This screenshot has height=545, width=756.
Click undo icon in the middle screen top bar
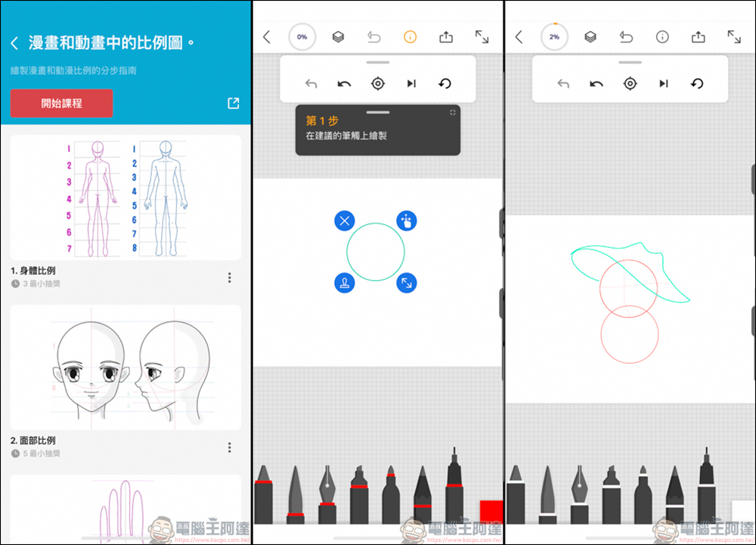tap(373, 36)
